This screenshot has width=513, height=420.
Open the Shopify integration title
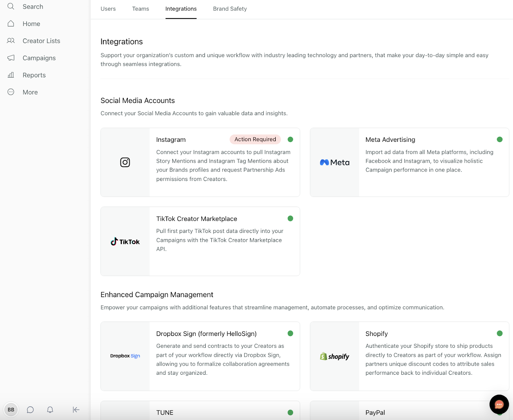click(376, 334)
